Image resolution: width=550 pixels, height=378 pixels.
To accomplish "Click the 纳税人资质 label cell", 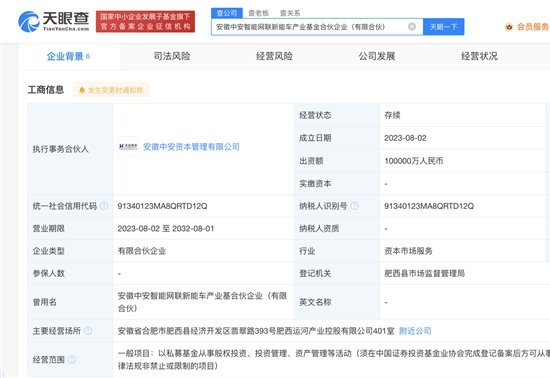I will pos(337,228).
